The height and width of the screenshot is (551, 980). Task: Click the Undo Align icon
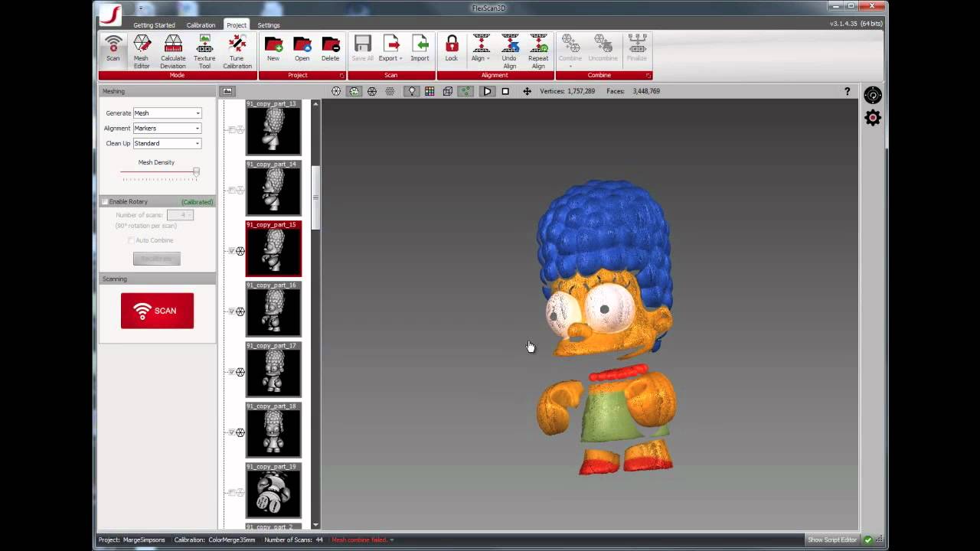(509, 44)
